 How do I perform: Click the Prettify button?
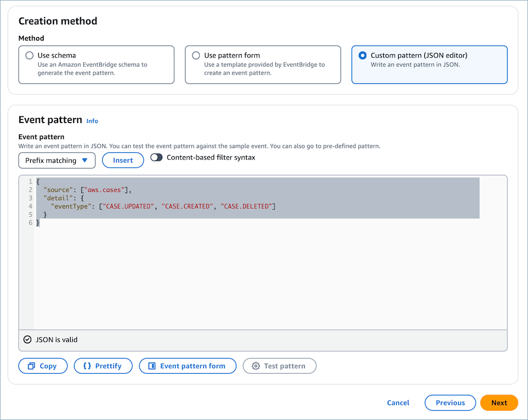(103, 366)
